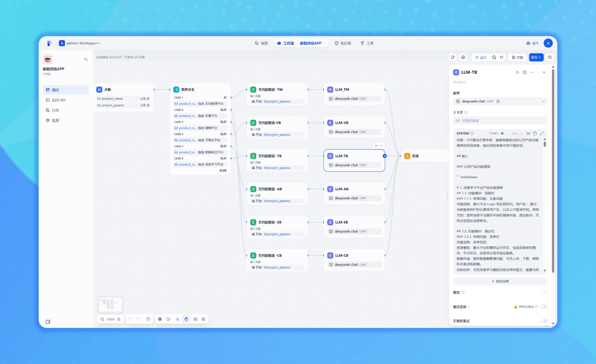The width and height of the screenshot is (596, 364).
Task: Click the prompt generator sparkle icon
Action: [502, 133]
